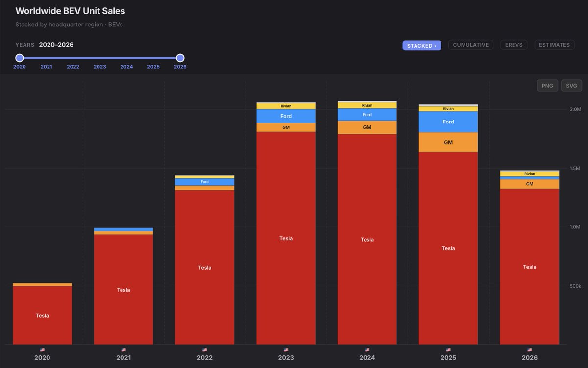Select the GM segment in the 2023 bar
Image resolution: width=588 pixels, height=368 pixels.
pos(286,127)
